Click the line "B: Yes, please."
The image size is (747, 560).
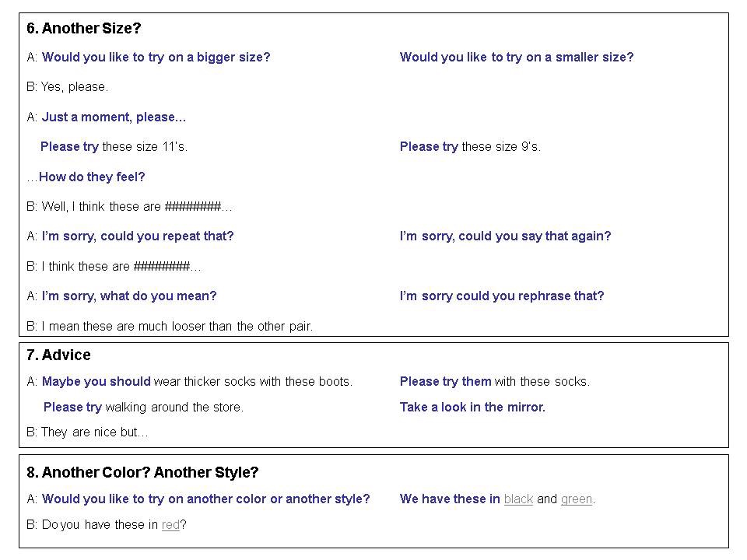click(67, 87)
